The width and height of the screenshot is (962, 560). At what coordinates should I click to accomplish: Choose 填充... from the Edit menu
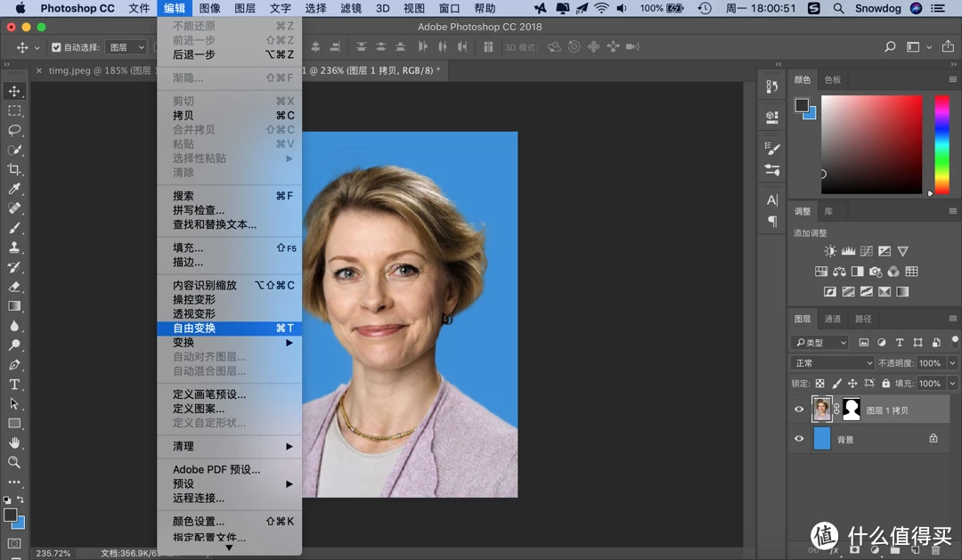tap(230, 248)
